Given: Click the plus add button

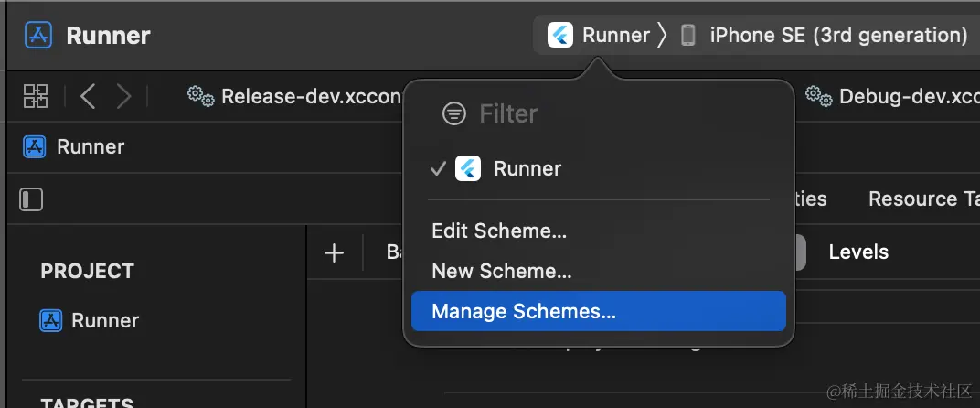Looking at the screenshot, I should [334, 253].
